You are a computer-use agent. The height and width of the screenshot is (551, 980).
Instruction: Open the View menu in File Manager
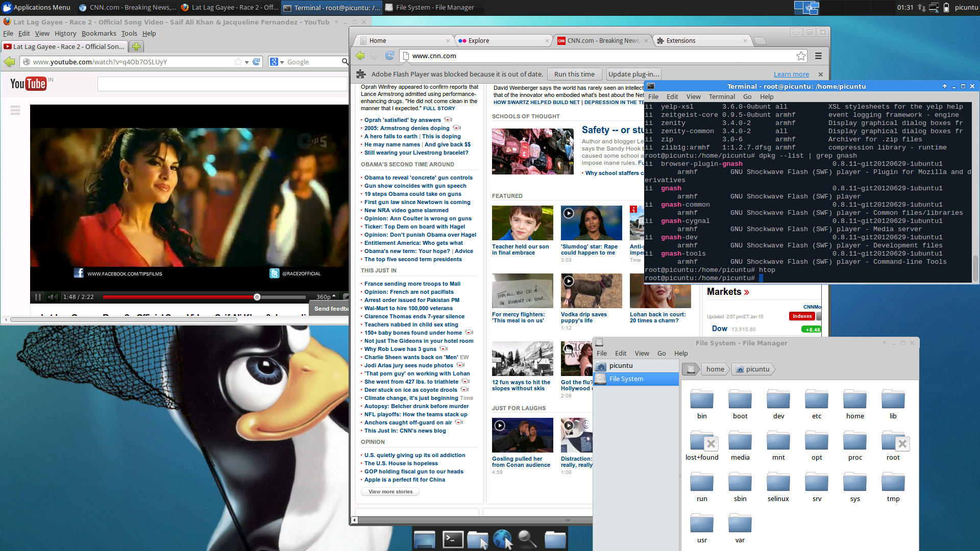[x=642, y=353]
